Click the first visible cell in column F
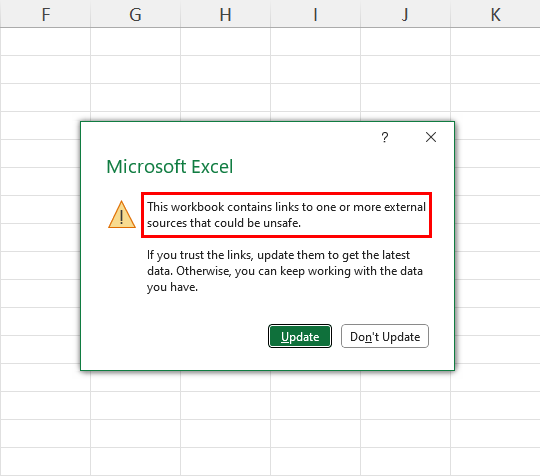This screenshot has height=476, width=540. click(x=45, y=42)
